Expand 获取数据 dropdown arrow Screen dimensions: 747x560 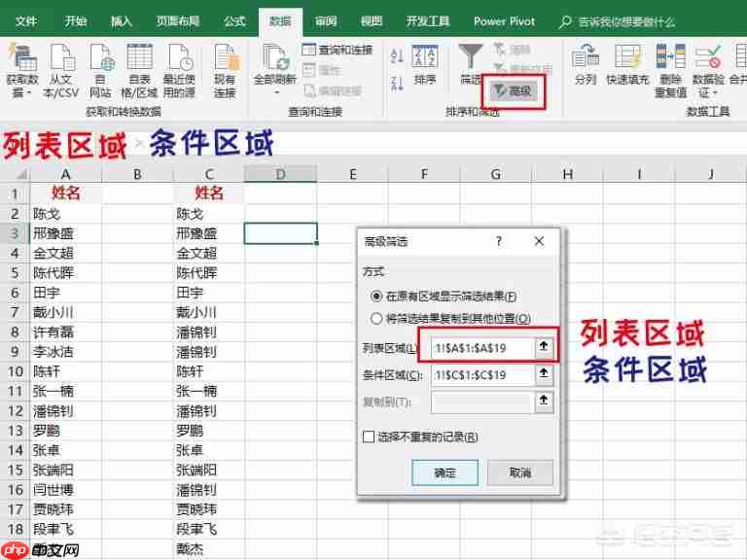(27, 92)
